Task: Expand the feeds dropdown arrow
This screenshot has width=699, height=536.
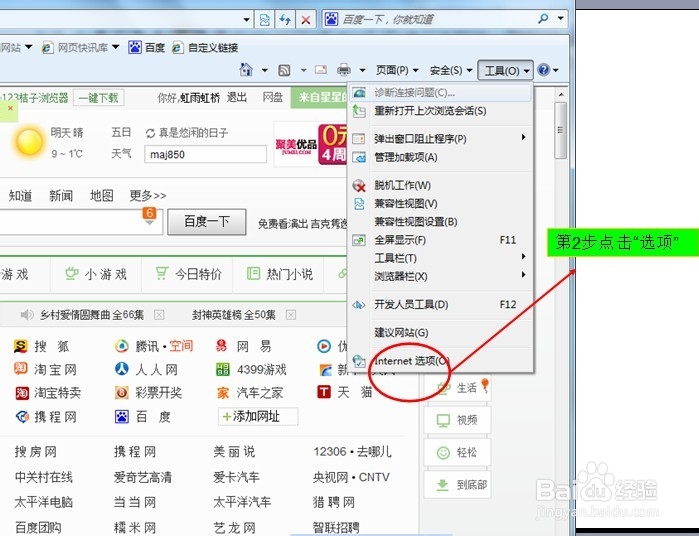Action: 303,70
